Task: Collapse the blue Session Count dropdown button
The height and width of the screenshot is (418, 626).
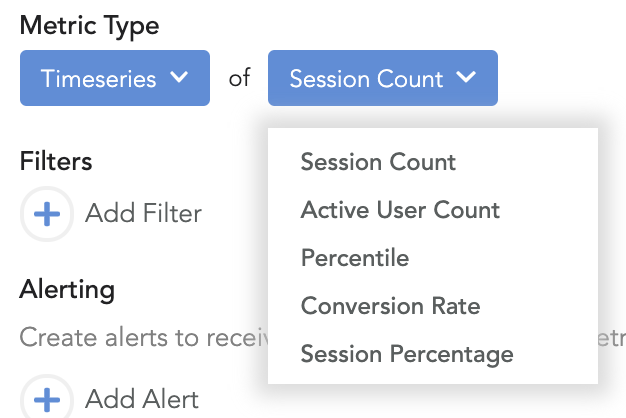Action: point(383,78)
